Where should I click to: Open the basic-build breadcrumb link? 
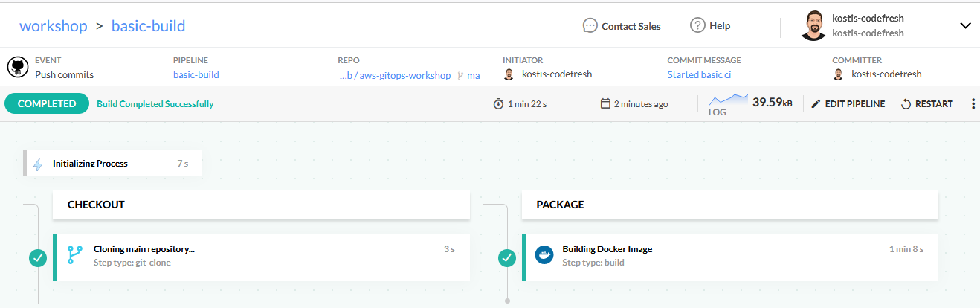coord(148,26)
